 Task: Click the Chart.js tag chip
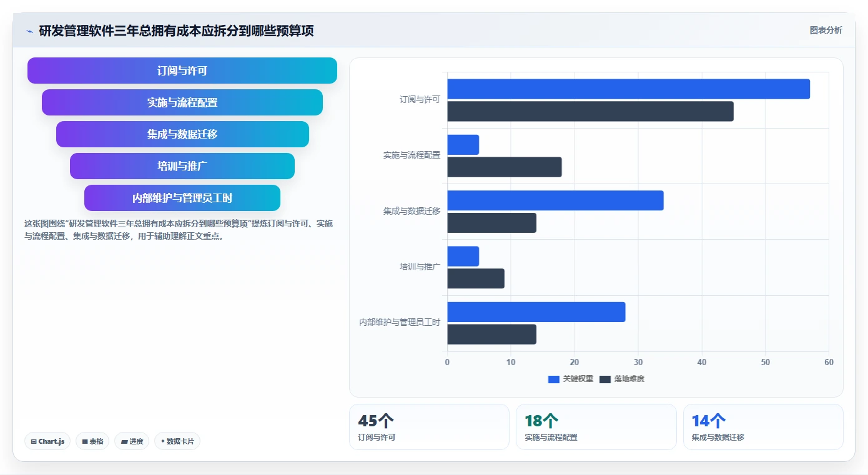47,441
